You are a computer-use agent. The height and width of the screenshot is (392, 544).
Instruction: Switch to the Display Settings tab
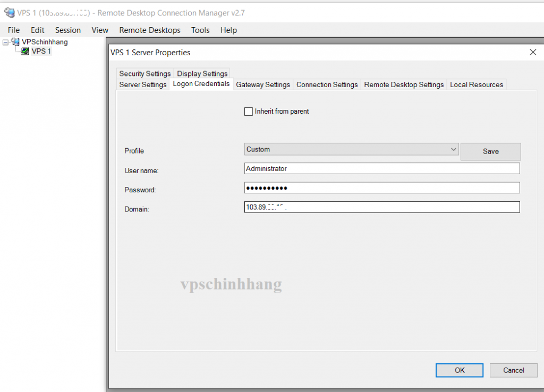point(202,73)
